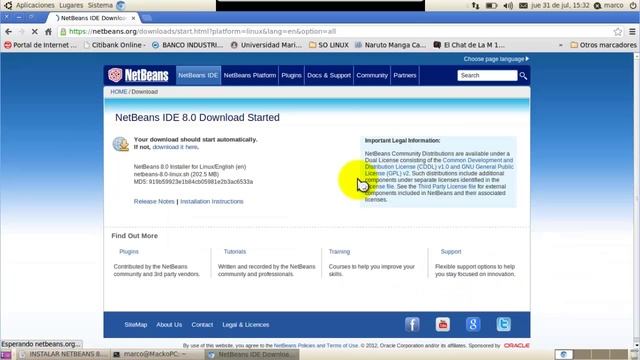Click the power icon in top panel

pyautogui.click(x=633, y=5)
